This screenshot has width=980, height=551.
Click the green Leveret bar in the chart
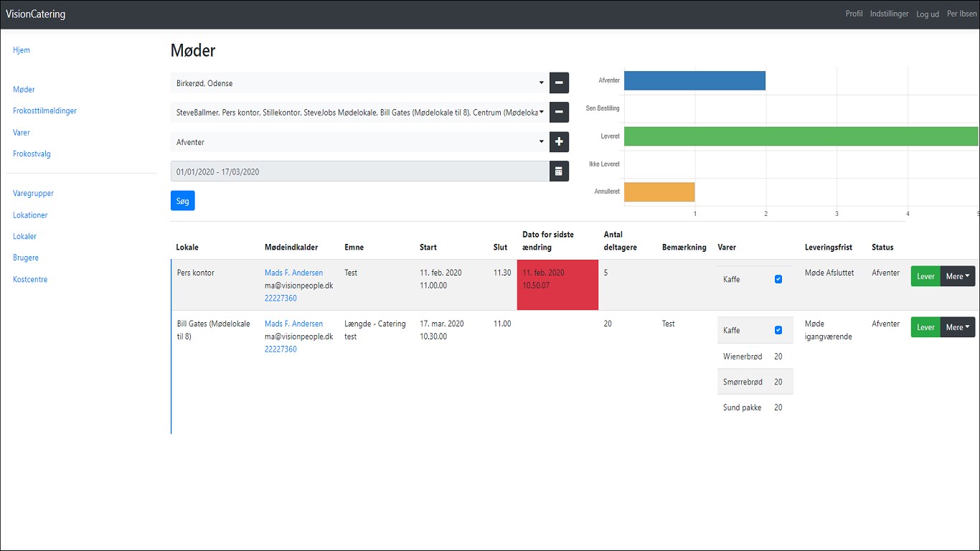click(801, 136)
